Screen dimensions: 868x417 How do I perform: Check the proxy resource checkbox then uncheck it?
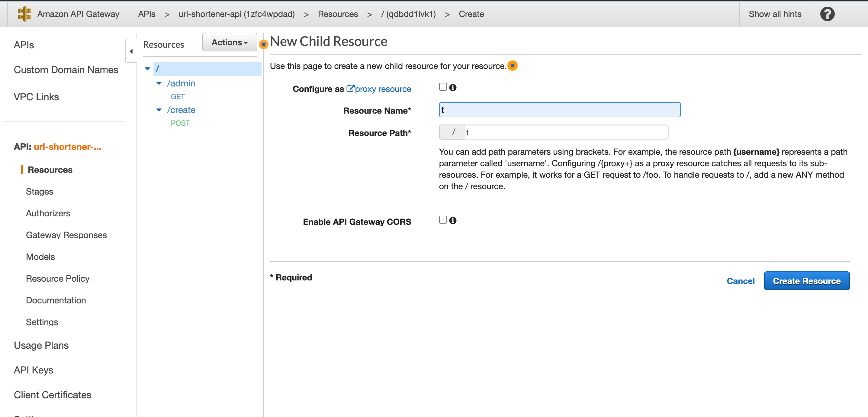pyautogui.click(x=442, y=87)
